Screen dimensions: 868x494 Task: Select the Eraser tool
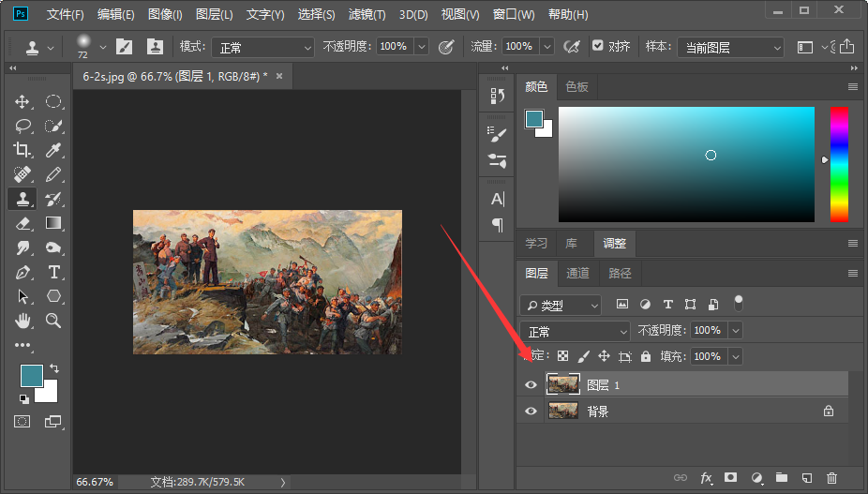tap(22, 223)
